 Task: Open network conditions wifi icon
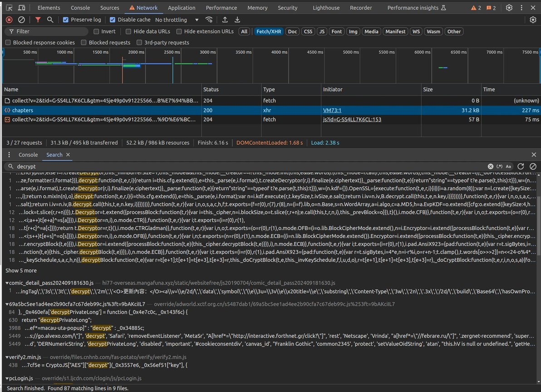[x=209, y=20]
